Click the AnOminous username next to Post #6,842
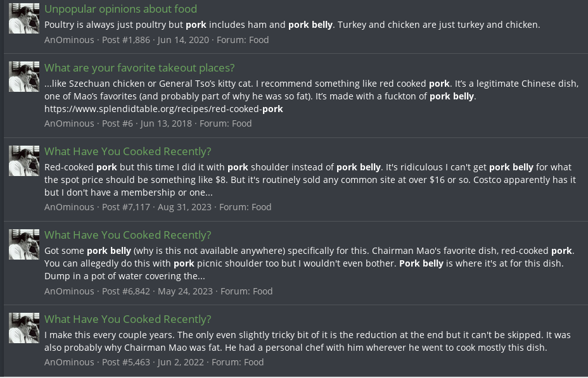 click(69, 291)
